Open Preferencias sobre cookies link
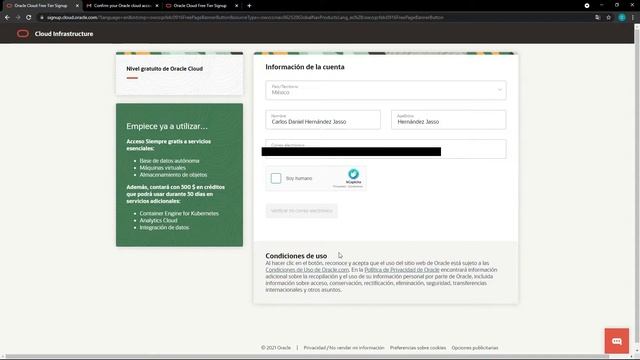The height and width of the screenshot is (360, 640). click(x=418, y=348)
